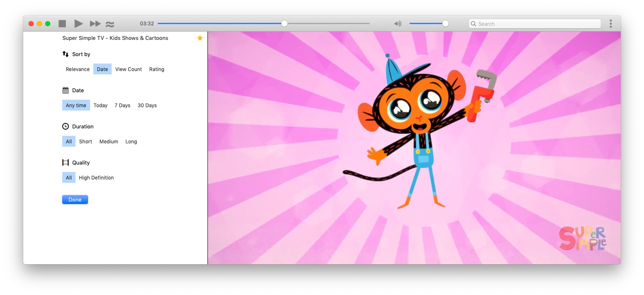Sort results by View Count
This screenshot has height=295, width=644.
pos(128,69)
